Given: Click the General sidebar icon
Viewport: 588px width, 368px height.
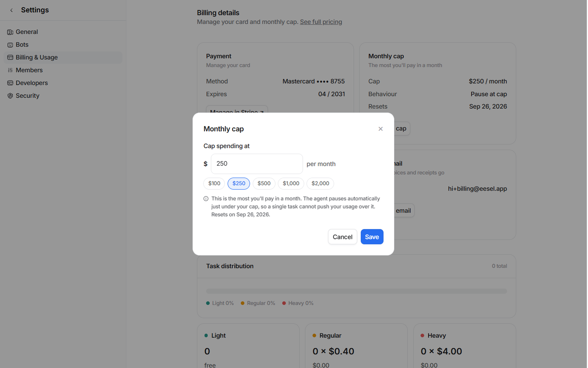Looking at the screenshot, I should tap(10, 32).
